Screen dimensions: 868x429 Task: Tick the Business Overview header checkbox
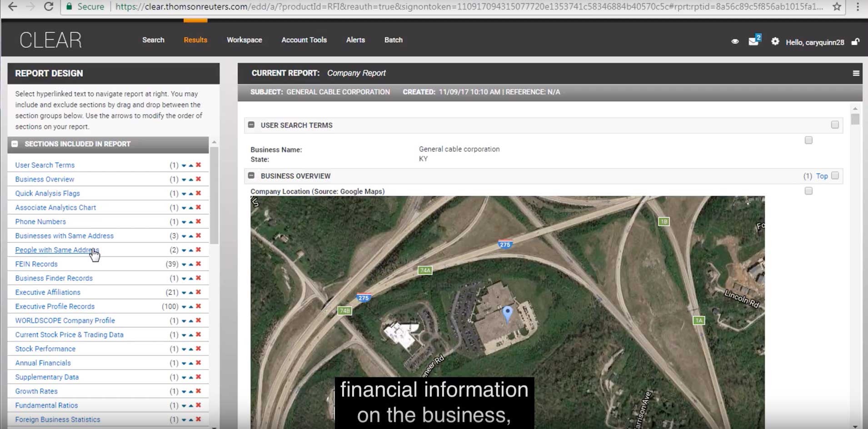pyautogui.click(x=835, y=176)
